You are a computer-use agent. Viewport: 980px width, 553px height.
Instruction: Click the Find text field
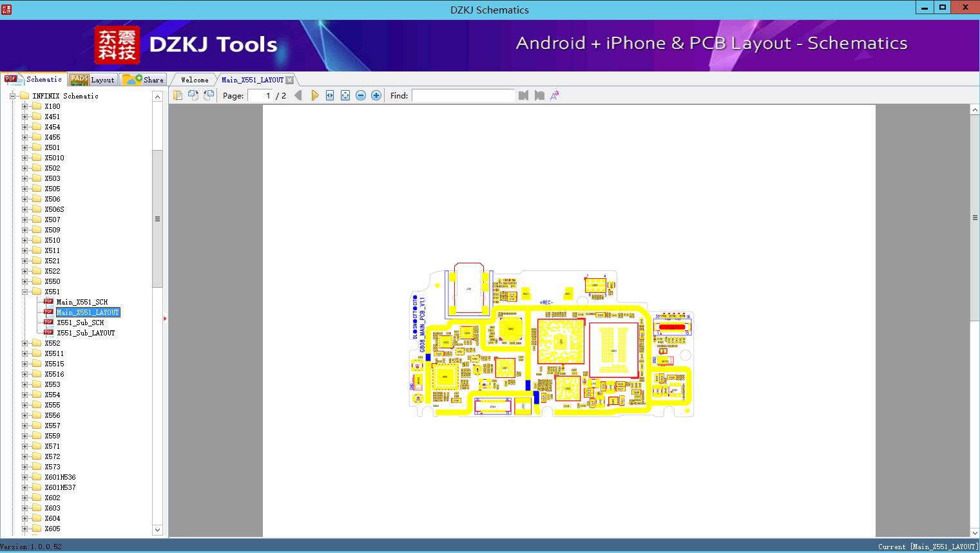click(463, 95)
